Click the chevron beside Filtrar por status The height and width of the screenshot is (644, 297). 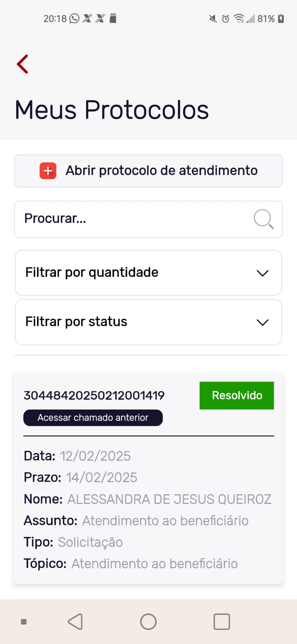tap(262, 322)
